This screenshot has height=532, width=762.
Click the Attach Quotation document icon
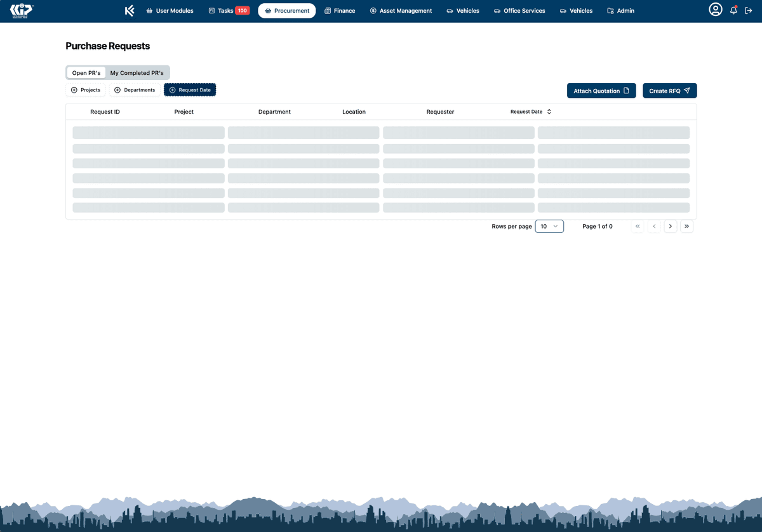(x=625, y=90)
